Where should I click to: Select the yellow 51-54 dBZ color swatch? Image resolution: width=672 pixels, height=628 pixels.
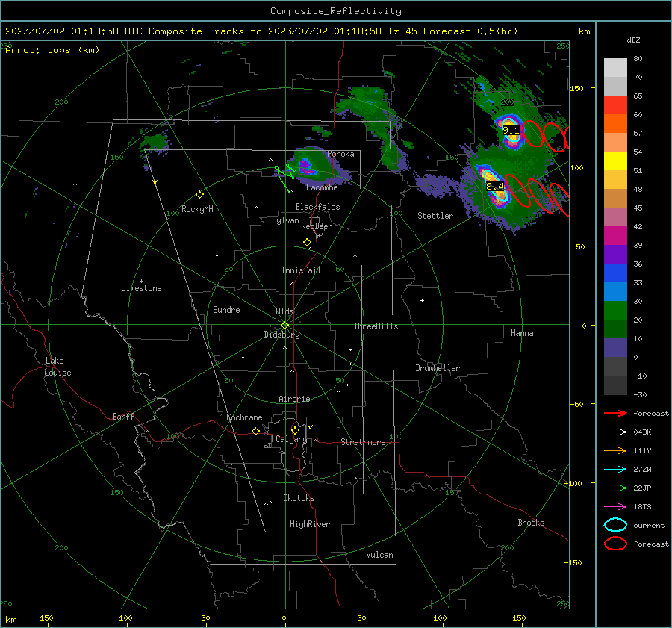tap(615, 161)
